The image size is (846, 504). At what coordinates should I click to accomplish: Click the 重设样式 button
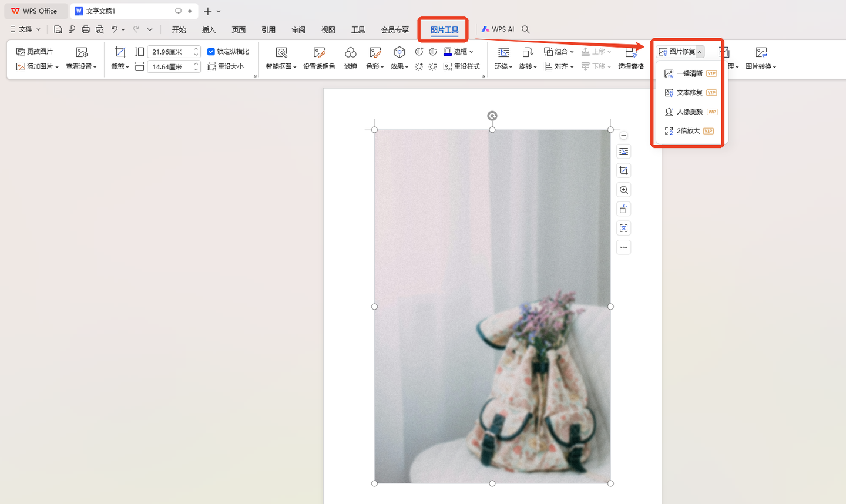pos(462,67)
